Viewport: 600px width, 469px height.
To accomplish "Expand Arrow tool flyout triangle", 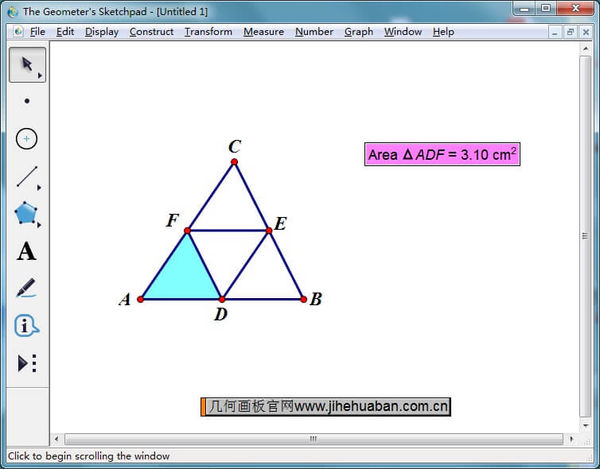I will coord(40,76).
